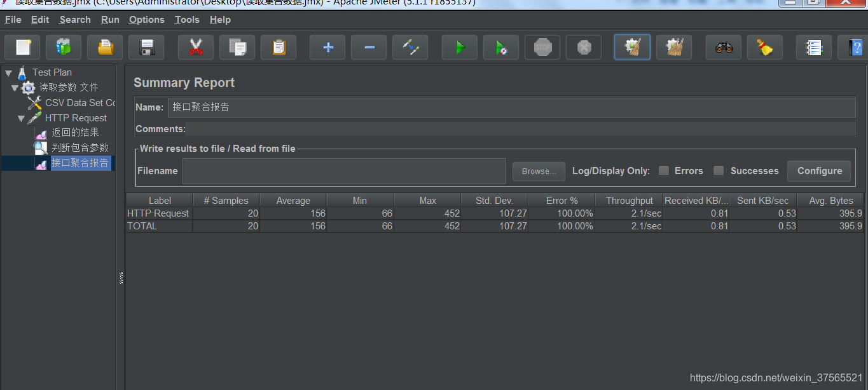The height and width of the screenshot is (390, 868).
Task: Click the Paste clipboard icon
Action: [x=279, y=47]
